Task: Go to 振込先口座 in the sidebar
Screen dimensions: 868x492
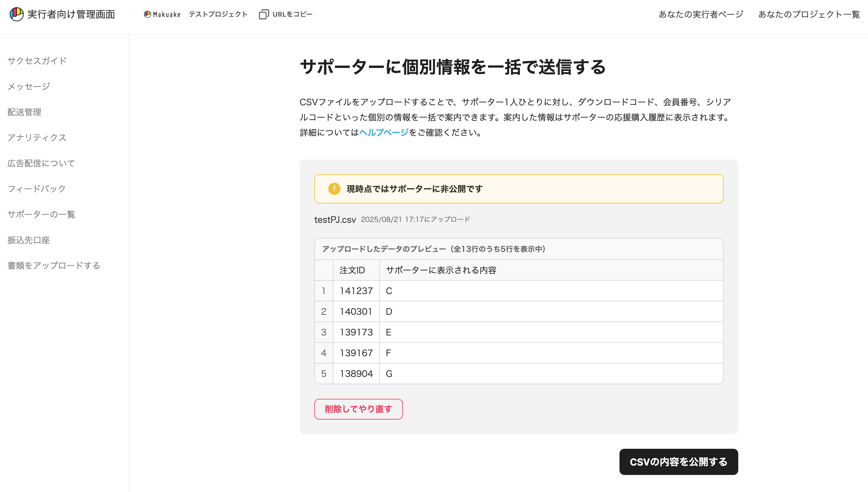Action: click(x=29, y=240)
